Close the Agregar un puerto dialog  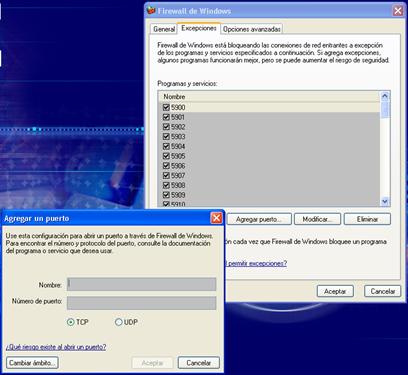217,218
